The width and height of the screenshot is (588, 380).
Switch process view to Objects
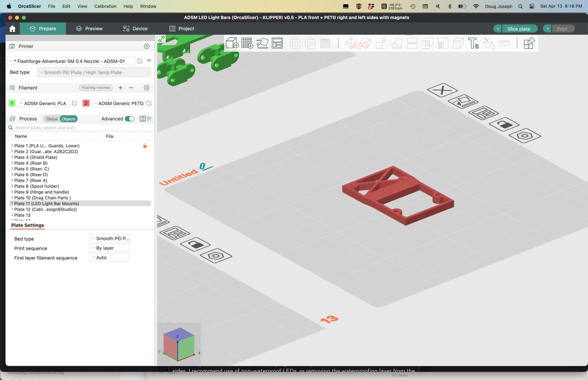click(x=68, y=119)
